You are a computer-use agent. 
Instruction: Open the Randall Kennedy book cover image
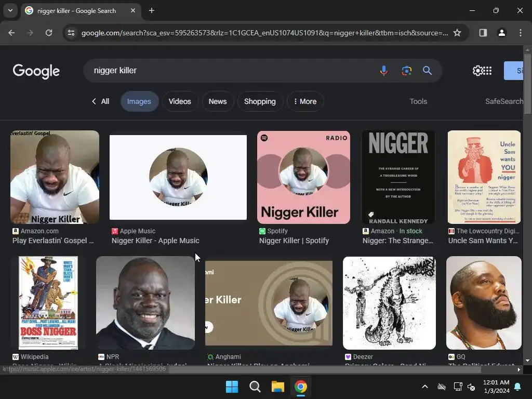coord(398,177)
